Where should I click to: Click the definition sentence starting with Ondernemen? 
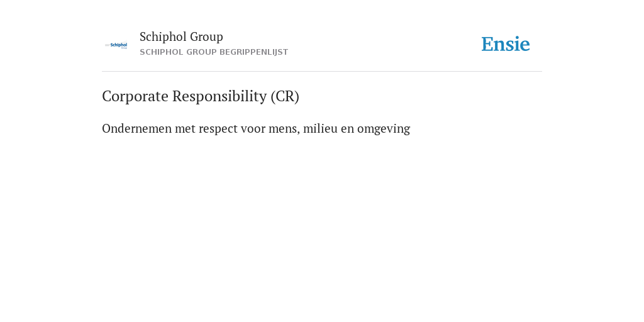256,128
